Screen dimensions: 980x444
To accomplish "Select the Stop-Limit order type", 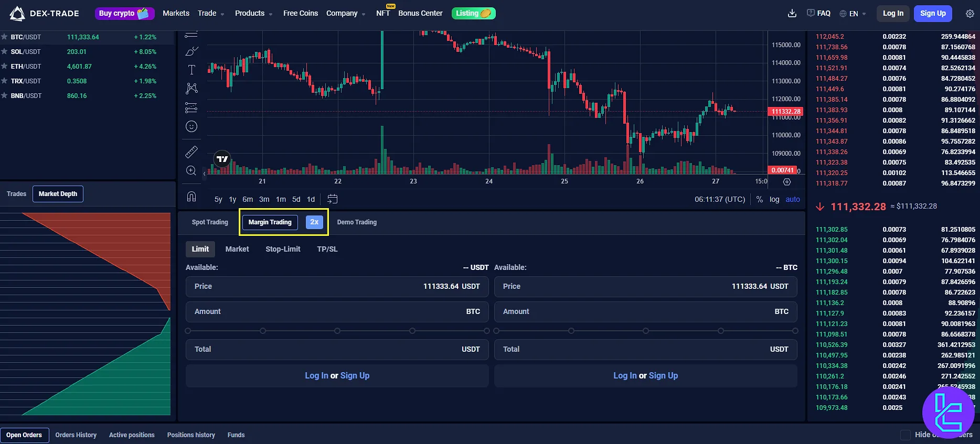I will click(283, 249).
